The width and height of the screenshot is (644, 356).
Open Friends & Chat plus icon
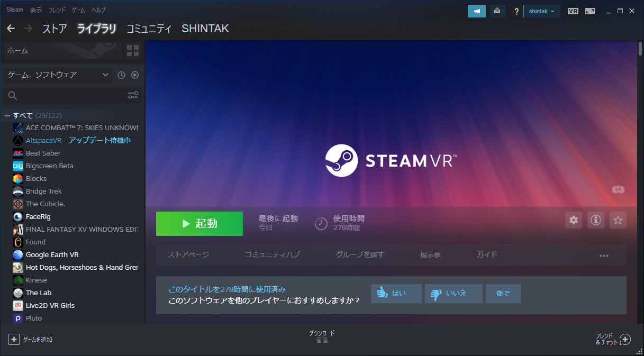(x=625, y=339)
